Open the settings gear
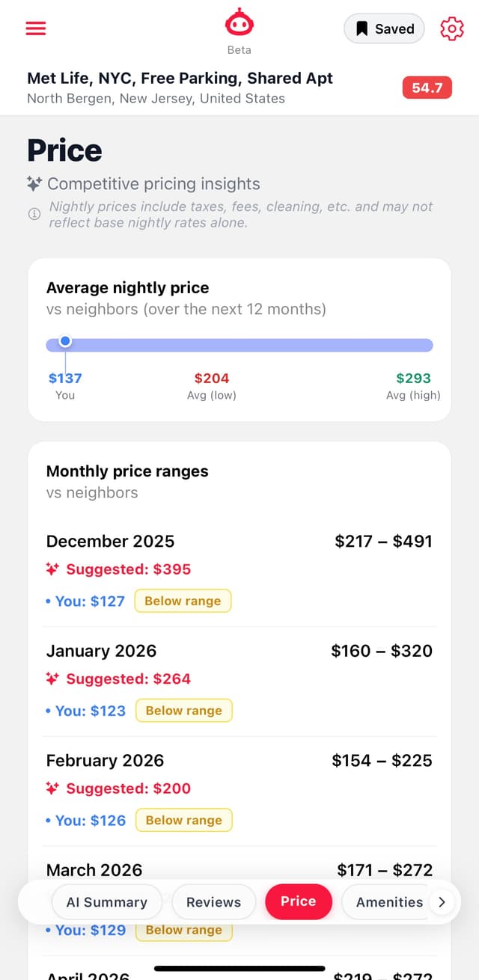Viewport: 479px width, 980px height. [451, 28]
